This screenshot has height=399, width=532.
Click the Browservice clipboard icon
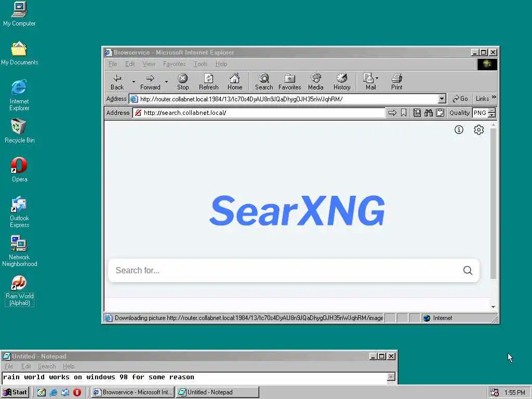click(440, 113)
